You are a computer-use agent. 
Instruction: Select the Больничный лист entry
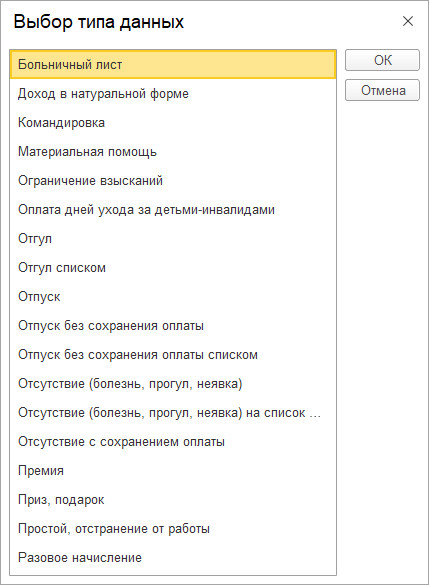point(173,65)
